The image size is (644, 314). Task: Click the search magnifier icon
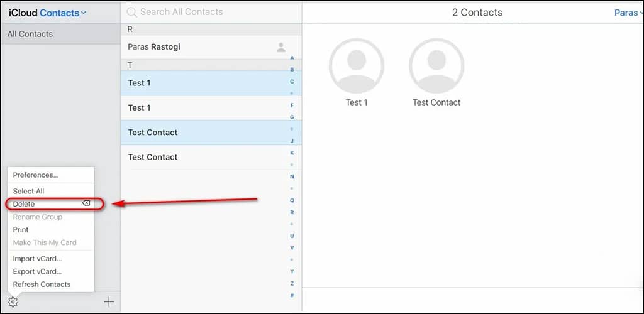(x=131, y=12)
